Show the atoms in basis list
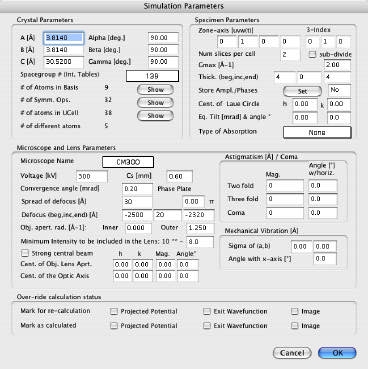The height and width of the screenshot is (369, 368). pos(155,90)
